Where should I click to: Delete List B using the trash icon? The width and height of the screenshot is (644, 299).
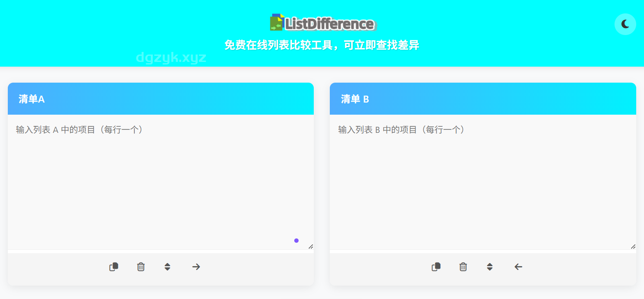coord(463,267)
